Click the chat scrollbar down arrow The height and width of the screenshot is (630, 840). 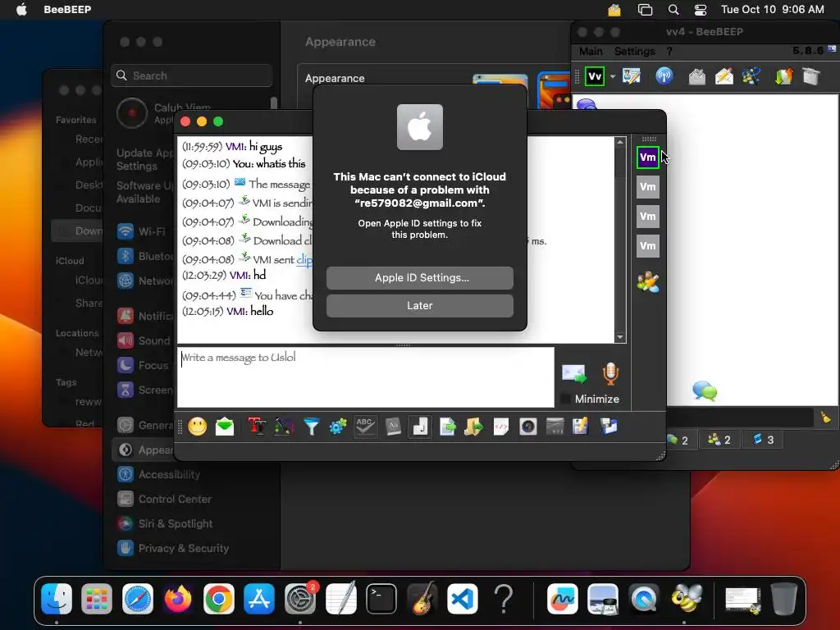[x=620, y=337]
